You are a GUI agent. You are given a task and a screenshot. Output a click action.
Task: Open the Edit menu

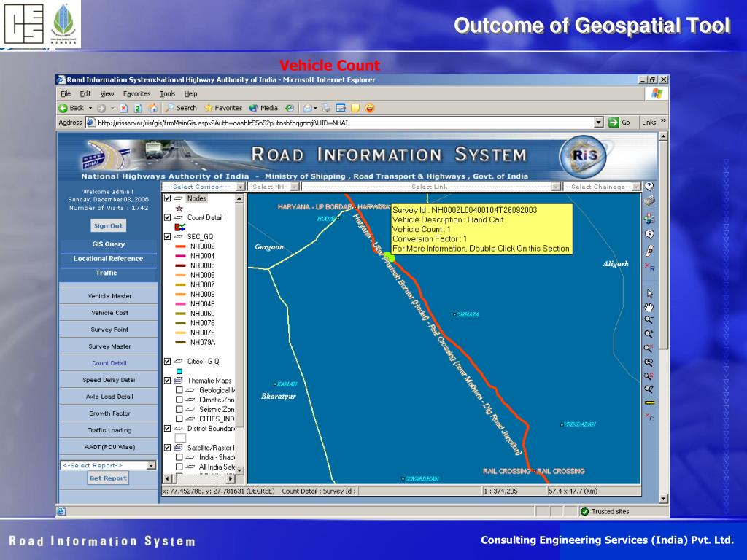(x=85, y=94)
